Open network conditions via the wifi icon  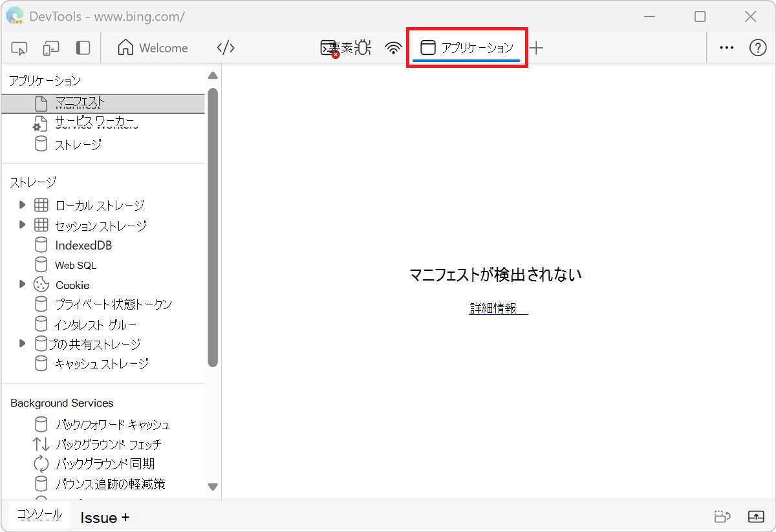tap(393, 47)
